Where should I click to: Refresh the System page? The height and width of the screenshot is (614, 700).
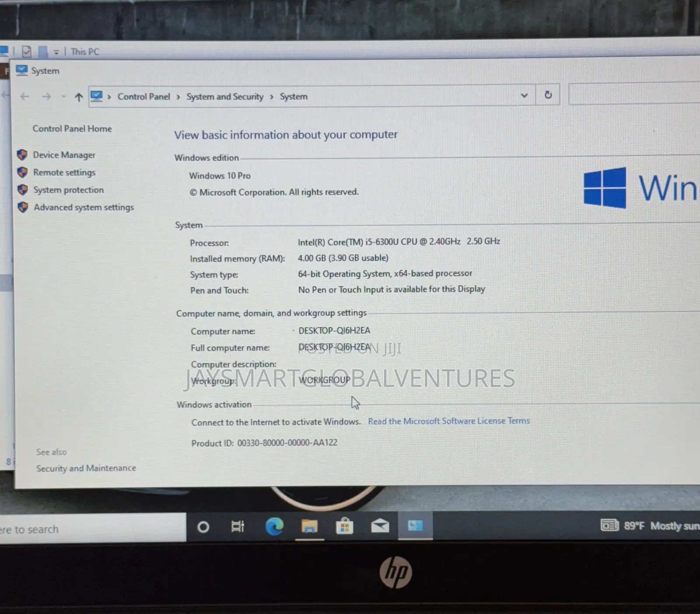click(548, 95)
